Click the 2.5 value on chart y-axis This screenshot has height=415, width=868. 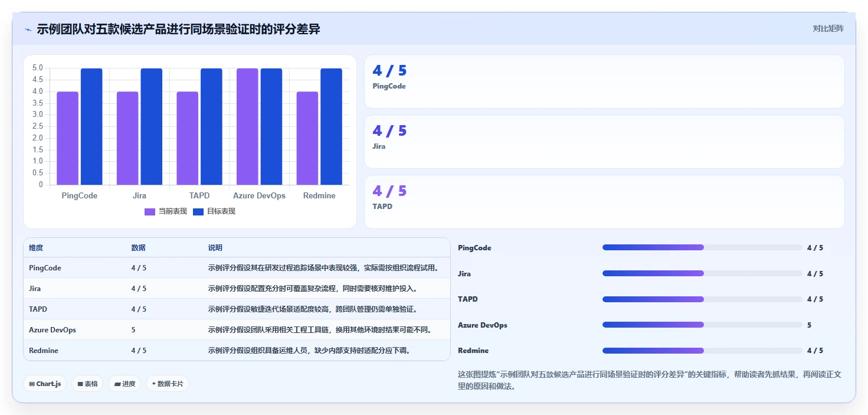(x=37, y=126)
